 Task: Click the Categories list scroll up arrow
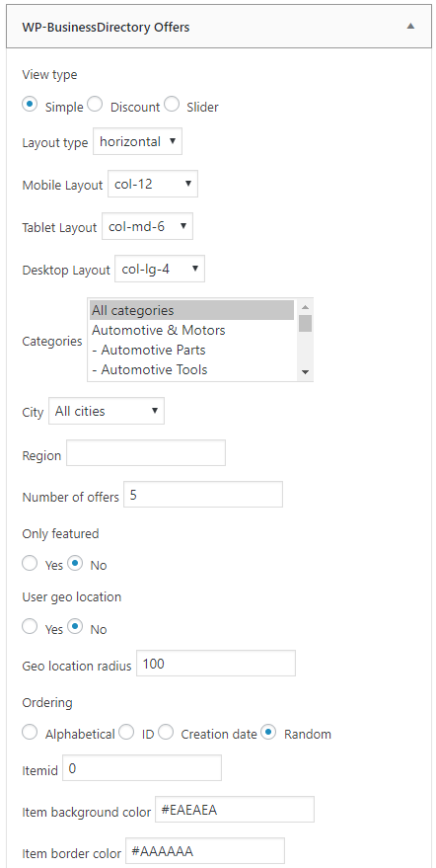305,306
